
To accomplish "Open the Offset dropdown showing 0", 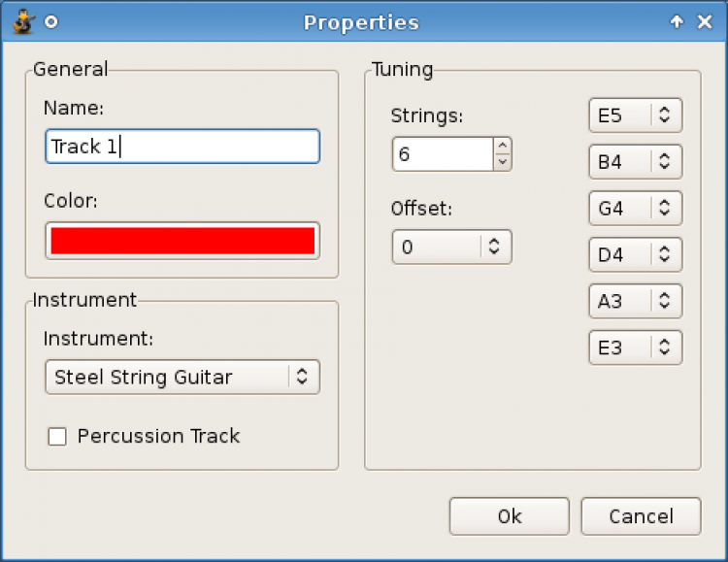I will tap(451, 247).
